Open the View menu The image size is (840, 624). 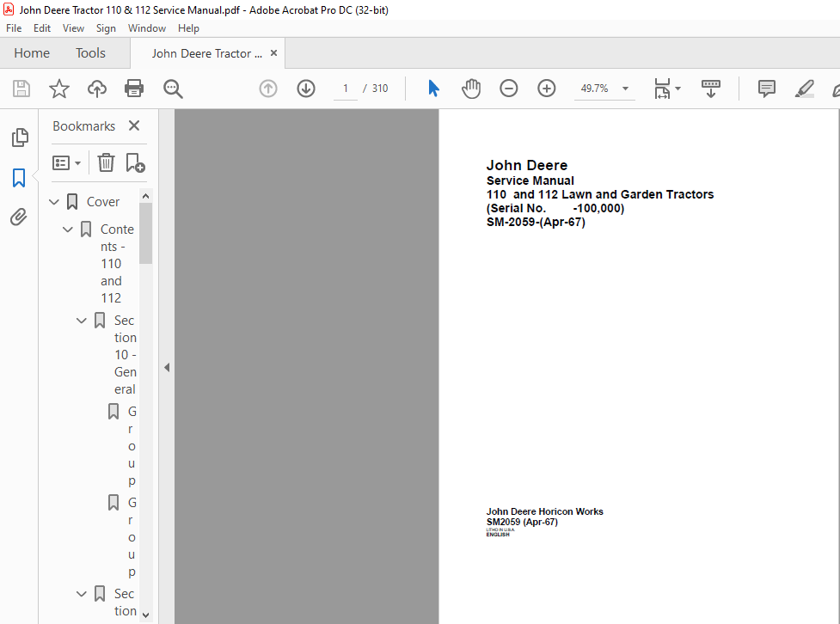73,28
